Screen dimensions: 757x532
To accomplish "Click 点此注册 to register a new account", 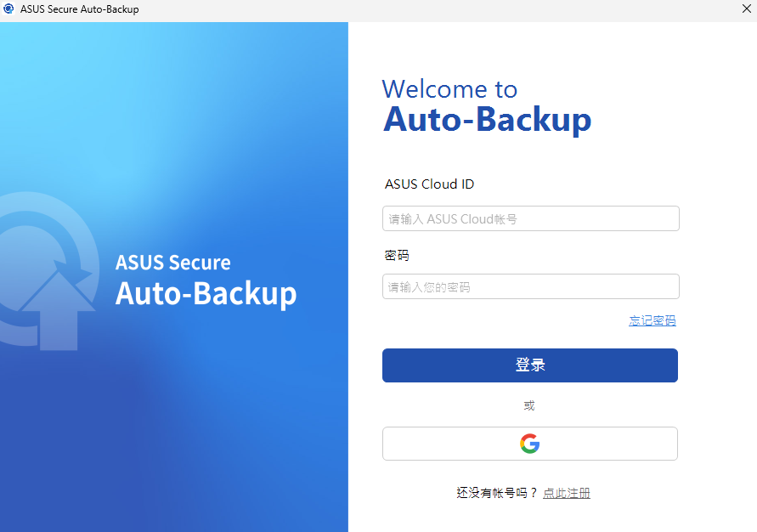I will [567, 493].
